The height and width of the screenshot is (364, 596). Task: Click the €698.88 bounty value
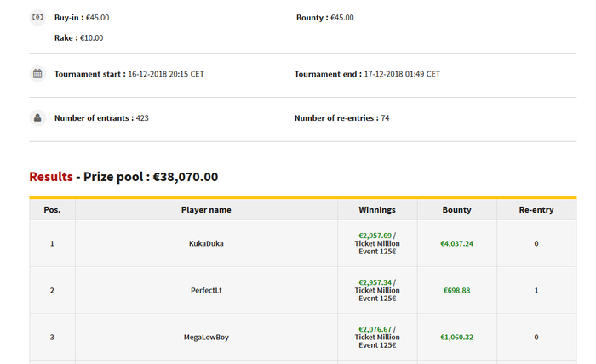pyautogui.click(x=456, y=290)
